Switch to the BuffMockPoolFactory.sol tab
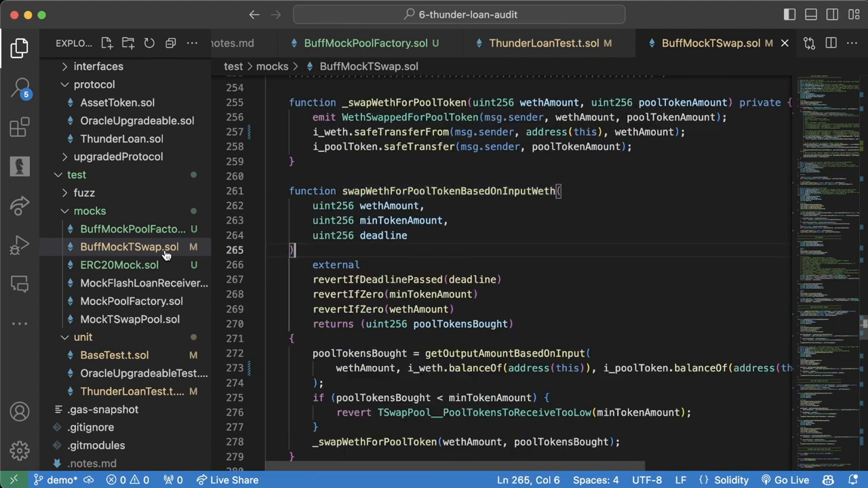 point(365,43)
